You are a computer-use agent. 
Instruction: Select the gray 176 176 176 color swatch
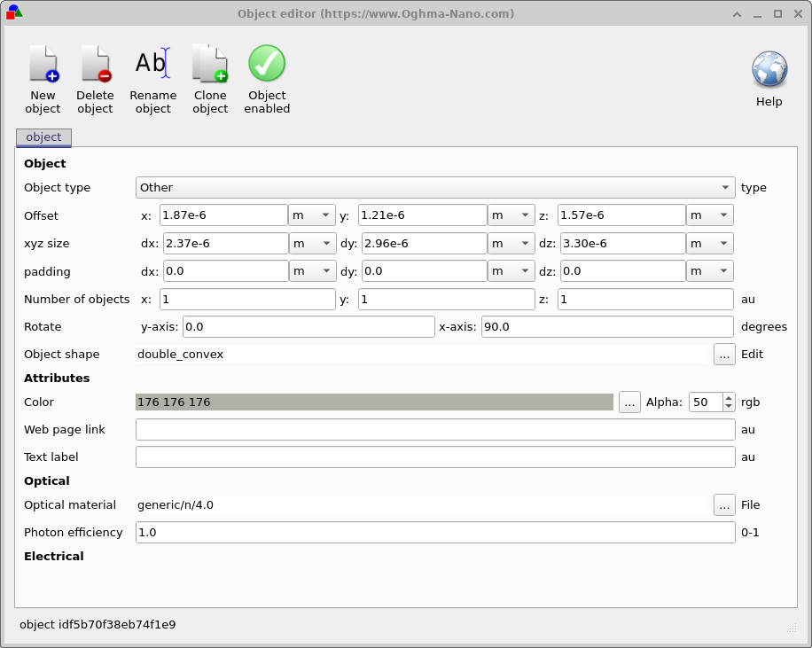point(372,402)
